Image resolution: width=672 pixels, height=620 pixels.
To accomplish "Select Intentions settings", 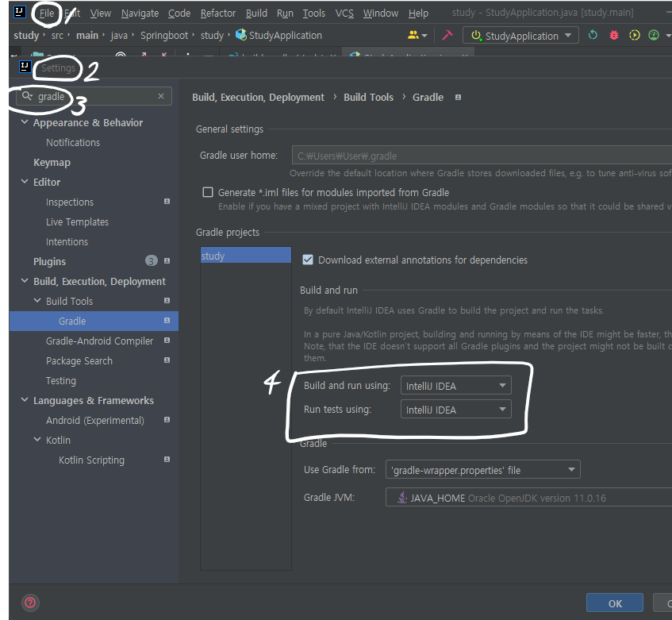I will (x=67, y=242).
